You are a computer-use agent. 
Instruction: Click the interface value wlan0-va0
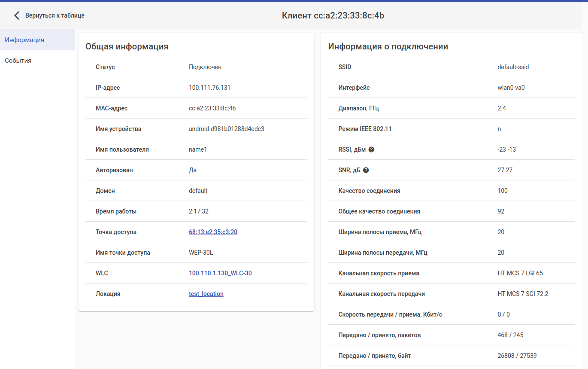coord(511,88)
